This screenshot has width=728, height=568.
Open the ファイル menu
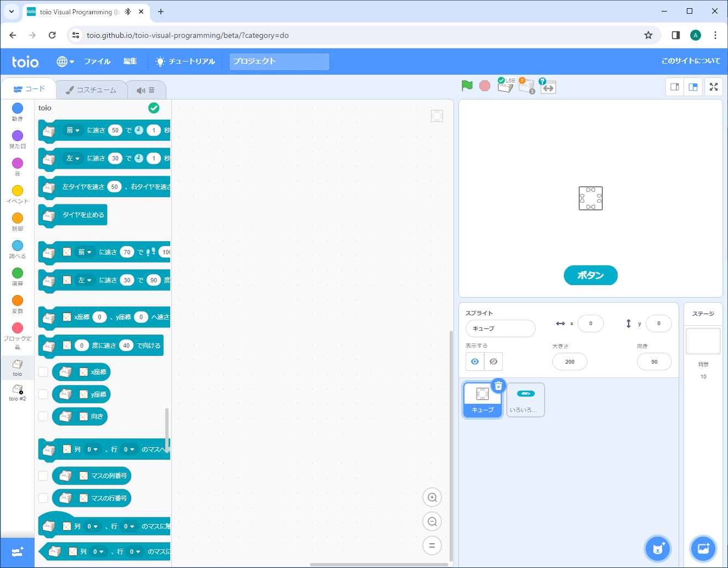point(97,62)
